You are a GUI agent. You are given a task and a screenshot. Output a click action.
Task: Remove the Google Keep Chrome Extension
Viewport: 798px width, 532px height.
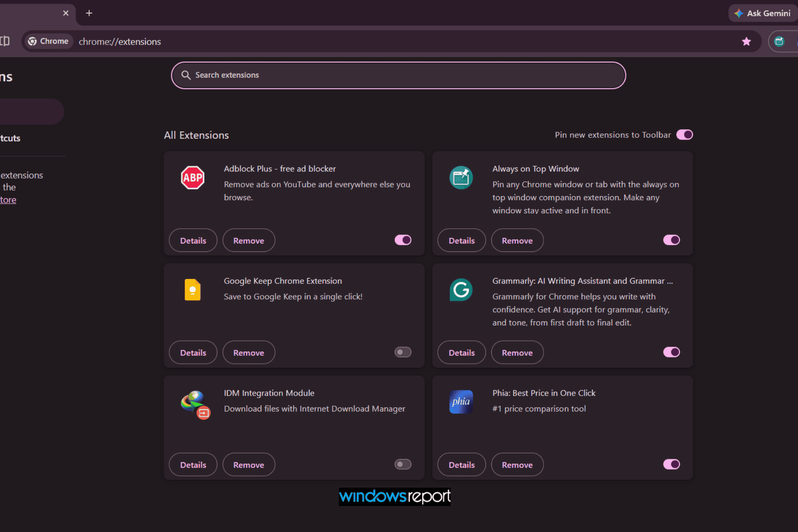(249, 353)
